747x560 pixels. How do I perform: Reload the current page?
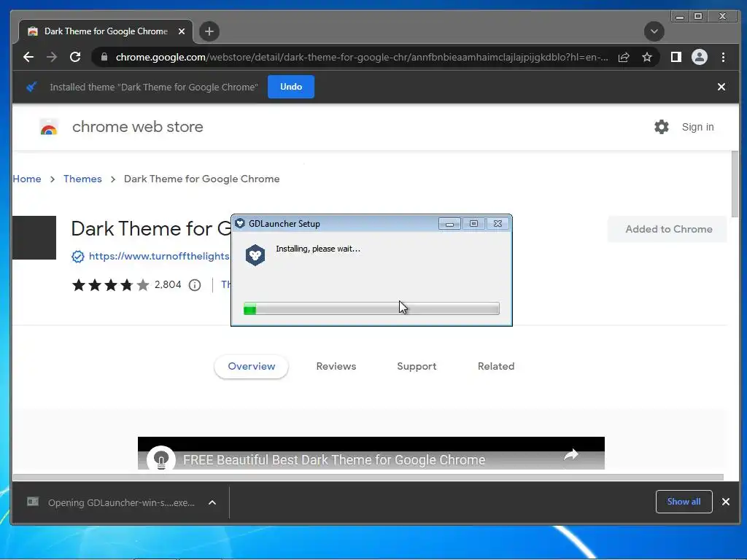coord(75,57)
